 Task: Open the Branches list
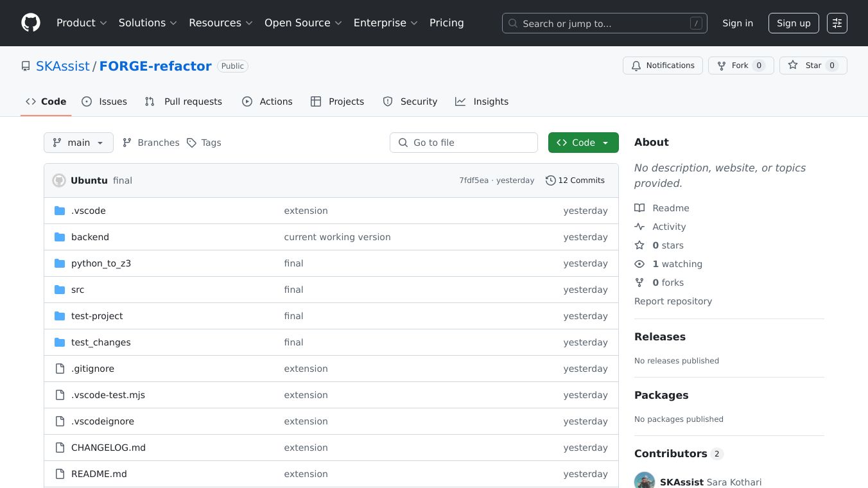point(151,143)
